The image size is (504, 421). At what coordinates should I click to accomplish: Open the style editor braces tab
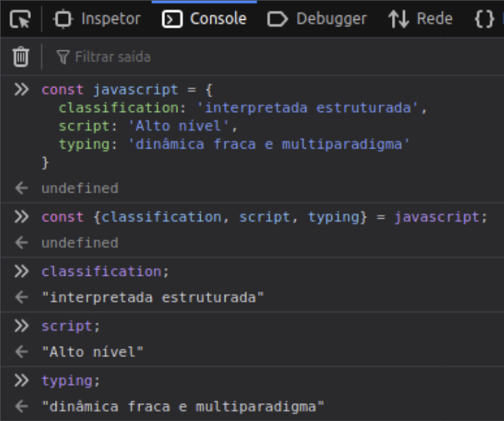(x=485, y=19)
